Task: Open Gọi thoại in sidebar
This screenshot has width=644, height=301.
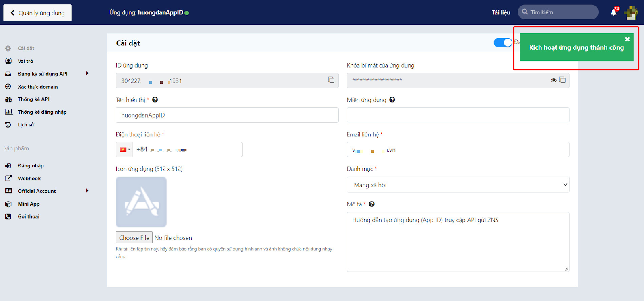Action: tap(29, 216)
